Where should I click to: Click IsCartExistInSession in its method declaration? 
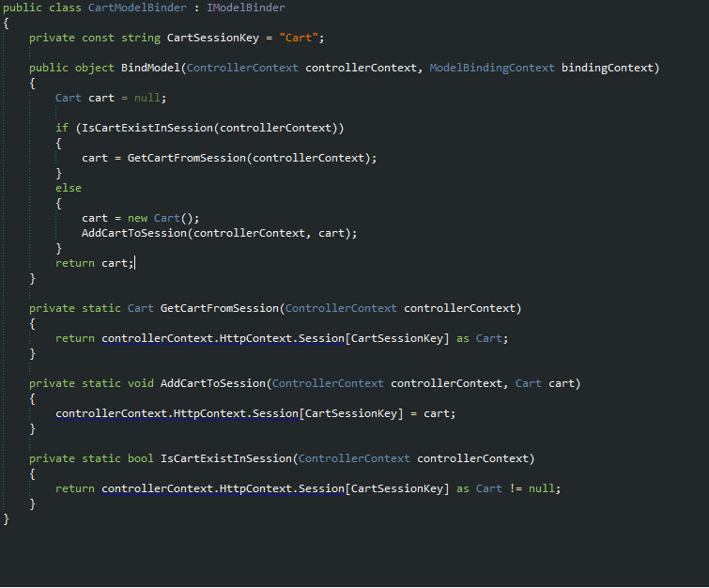pyautogui.click(x=225, y=458)
